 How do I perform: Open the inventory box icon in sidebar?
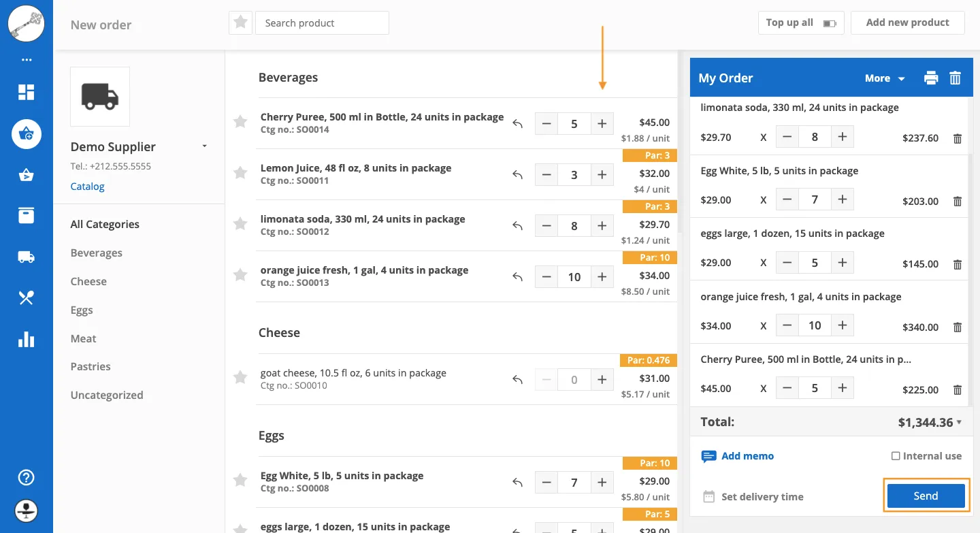click(27, 215)
